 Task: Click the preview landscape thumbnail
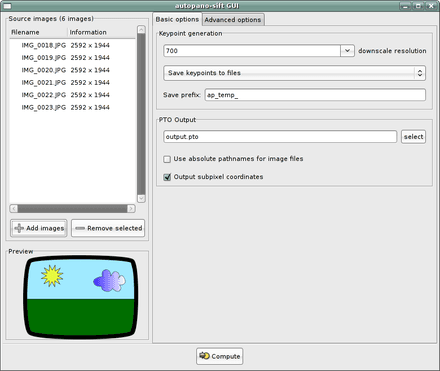pyautogui.click(x=80, y=297)
